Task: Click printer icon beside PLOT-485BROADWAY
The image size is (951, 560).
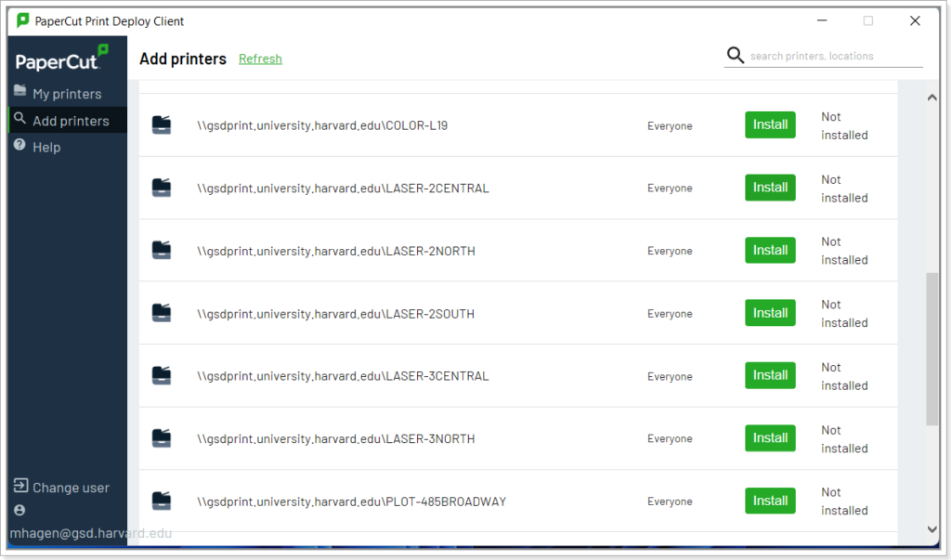Action: [x=162, y=501]
